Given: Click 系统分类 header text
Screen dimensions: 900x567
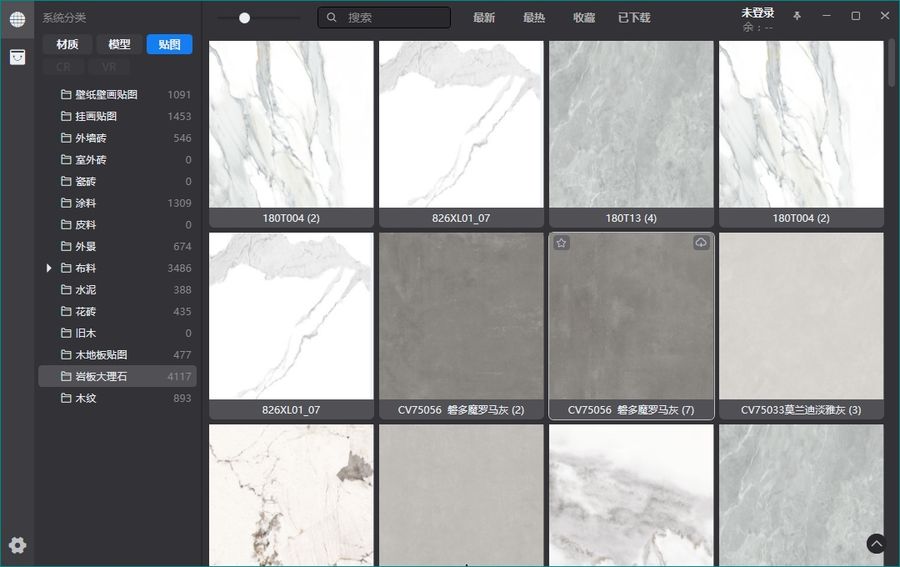Looking at the screenshot, I should (64, 18).
